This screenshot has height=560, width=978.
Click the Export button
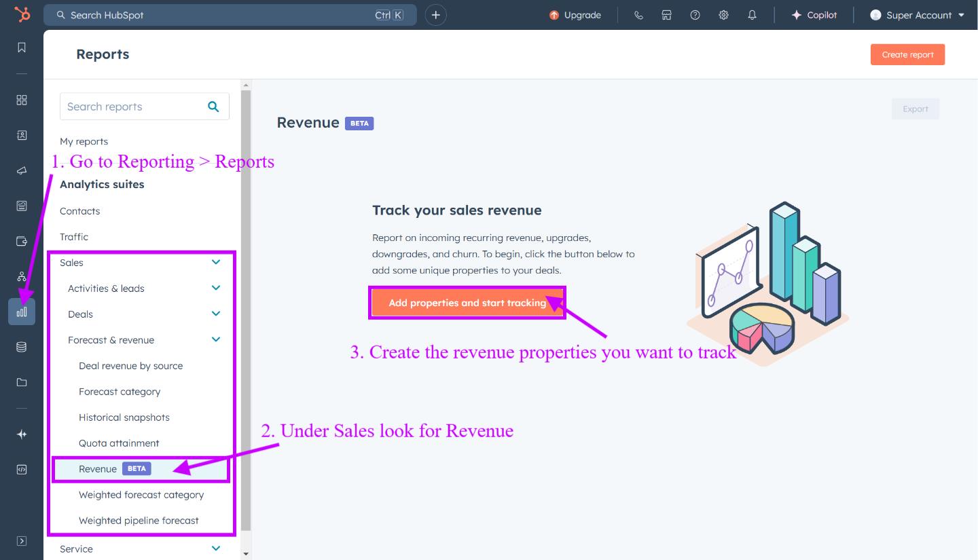915,109
